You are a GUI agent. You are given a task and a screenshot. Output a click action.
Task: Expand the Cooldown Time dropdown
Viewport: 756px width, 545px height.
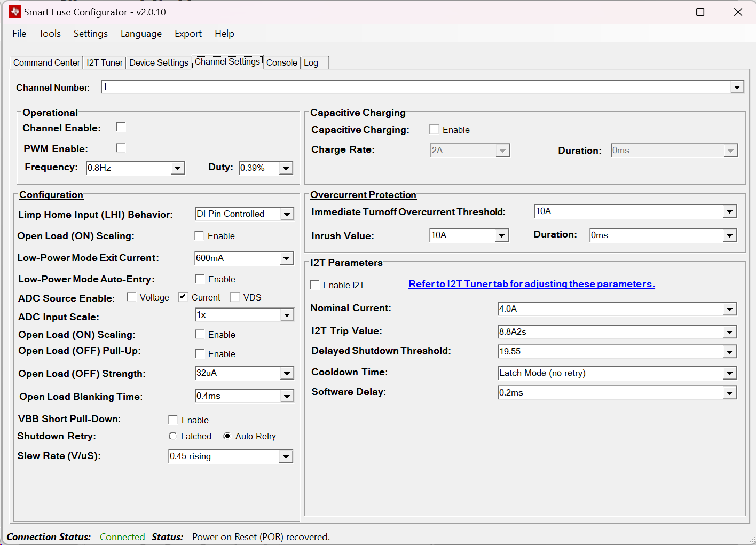pyautogui.click(x=730, y=373)
